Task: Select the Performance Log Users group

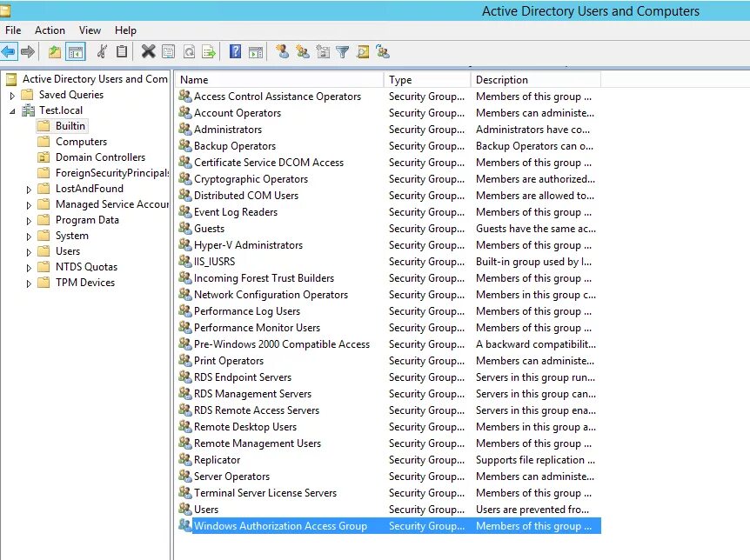Action: point(247,310)
